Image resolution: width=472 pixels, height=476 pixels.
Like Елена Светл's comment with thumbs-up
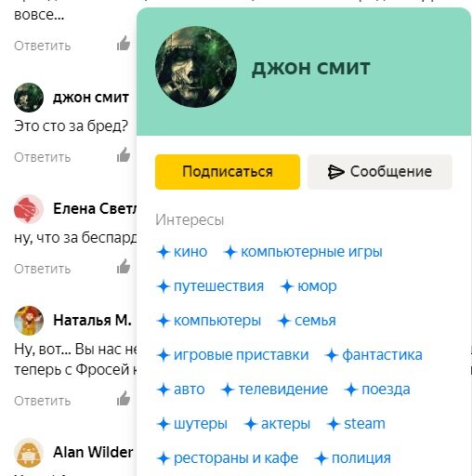tap(124, 266)
